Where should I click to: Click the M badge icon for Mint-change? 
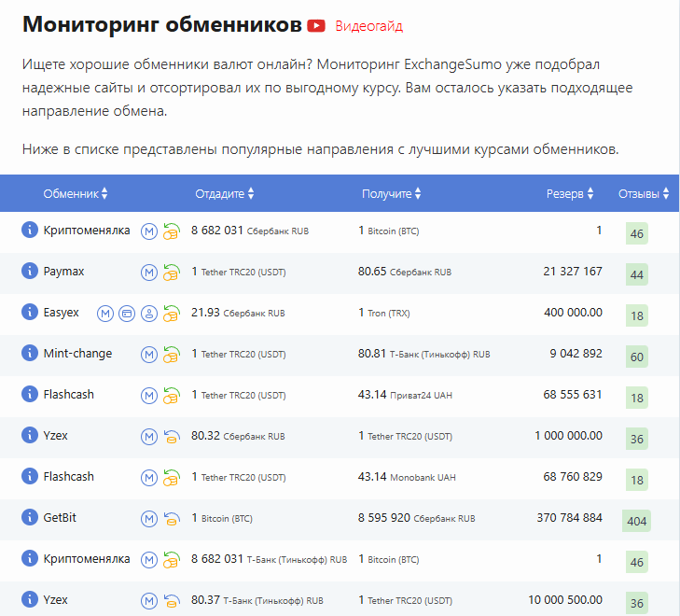[149, 355]
